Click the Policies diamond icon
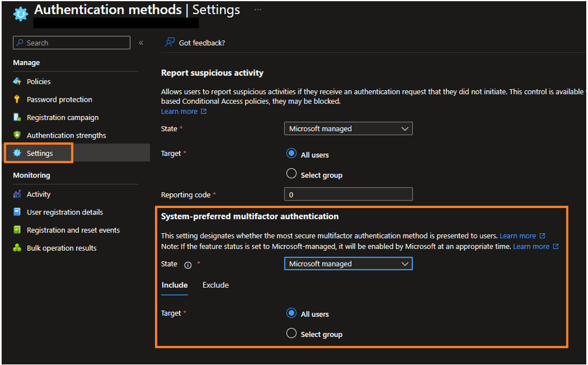This screenshot has height=365, width=588. pos(17,81)
